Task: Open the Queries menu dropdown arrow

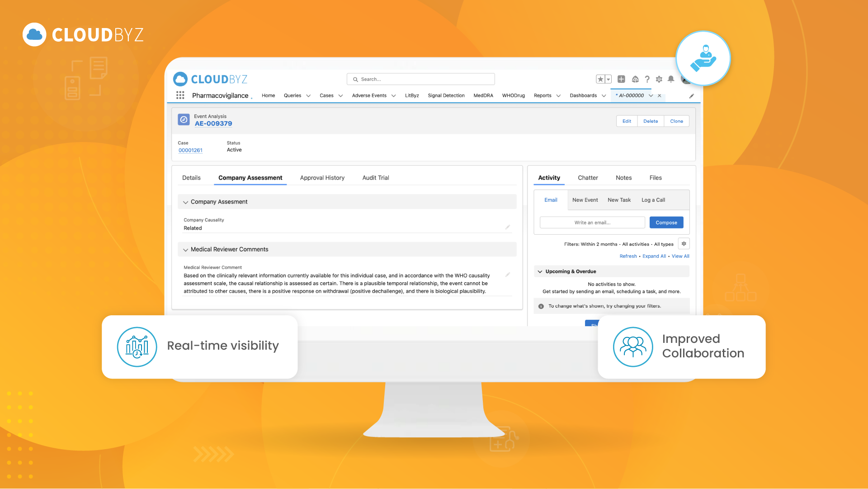Action: click(x=308, y=96)
